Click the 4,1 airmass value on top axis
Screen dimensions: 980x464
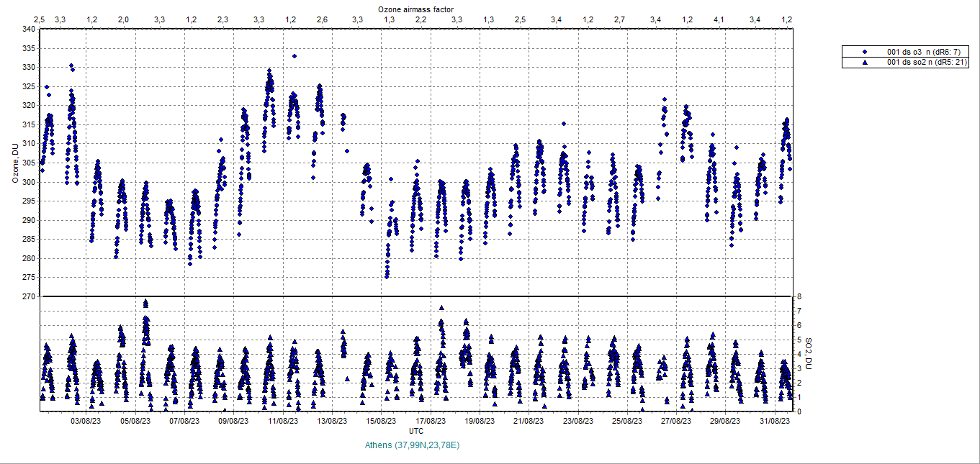(719, 19)
